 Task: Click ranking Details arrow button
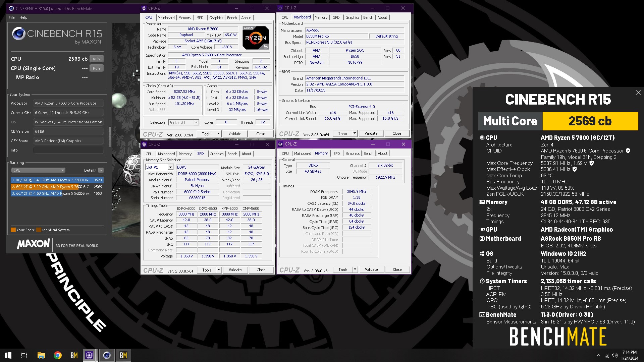101,170
